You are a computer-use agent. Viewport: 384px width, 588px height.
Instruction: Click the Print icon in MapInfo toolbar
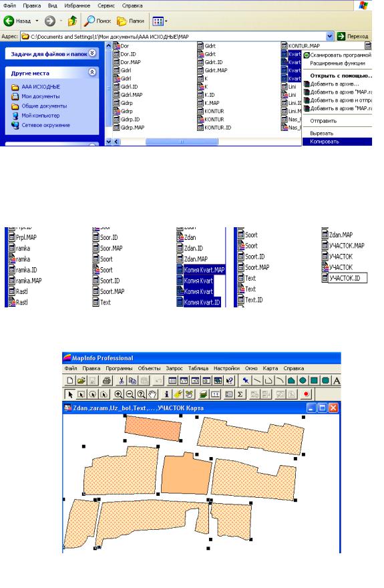[x=107, y=381]
